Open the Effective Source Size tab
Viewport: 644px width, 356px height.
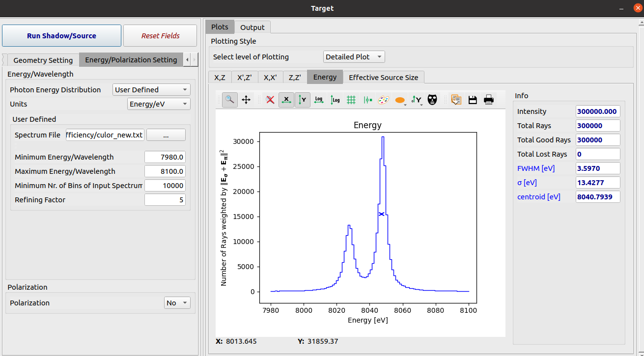point(383,77)
